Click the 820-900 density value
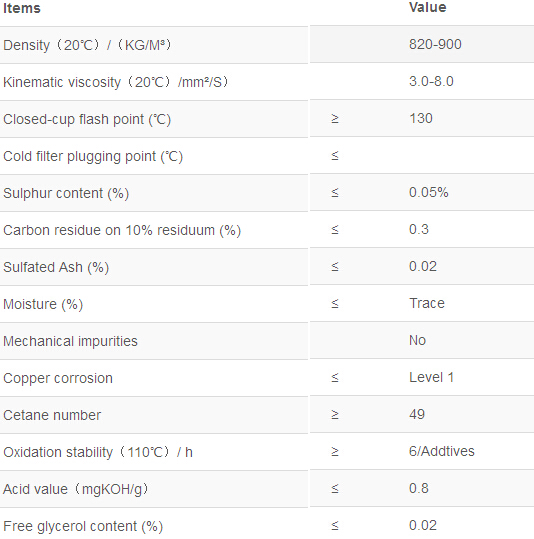 435,44
